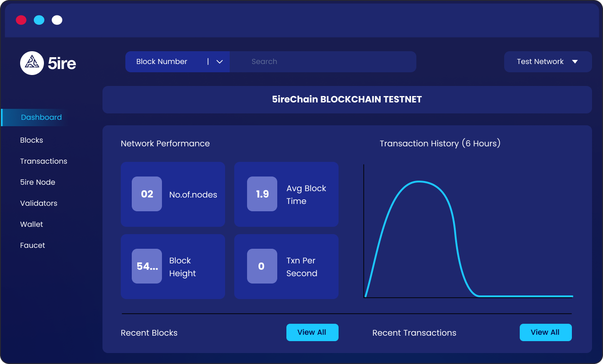Click the blue window dot
This screenshot has width=603, height=364.
[39, 20]
